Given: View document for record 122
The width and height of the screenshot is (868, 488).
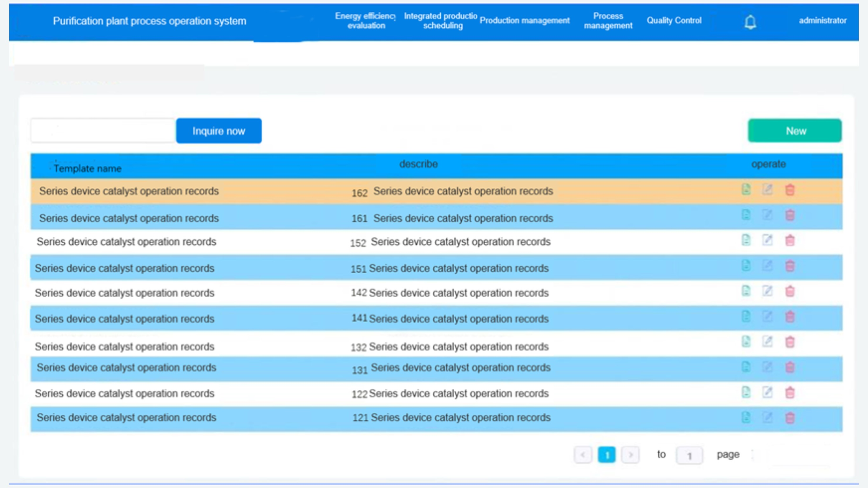Looking at the screenshot, I should click(746, 392).
